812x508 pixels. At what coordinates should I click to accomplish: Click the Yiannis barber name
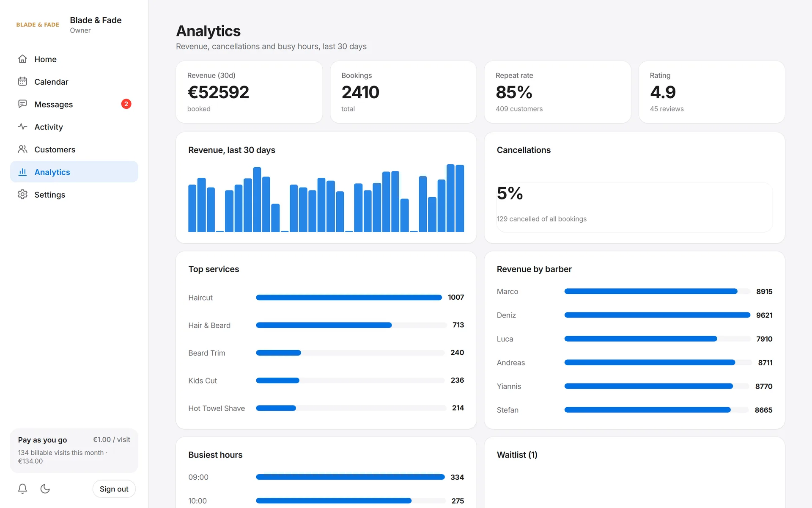(x=509, y=386)
